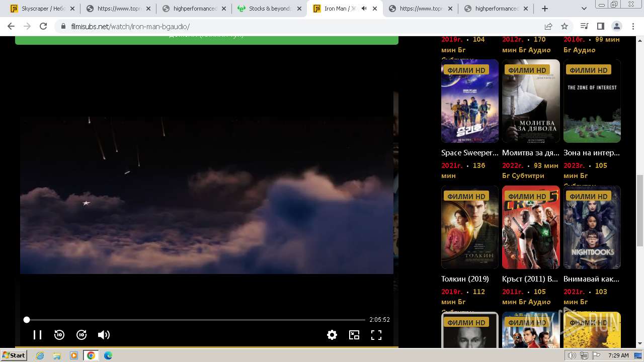Enter fullscreen mode in the video player
The height and width of the screenshot is (362, 644).
[x=376, y=335]
